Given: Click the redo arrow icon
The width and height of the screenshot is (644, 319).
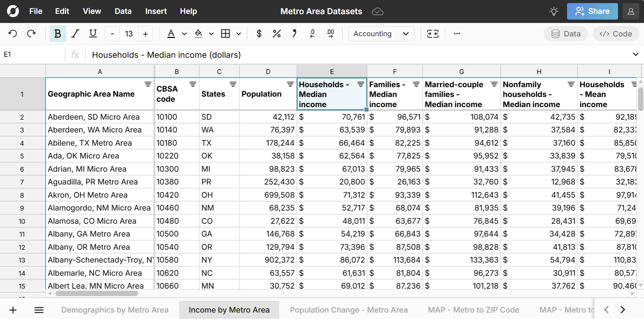Looking at the screenshot, I should coord(31,34).
